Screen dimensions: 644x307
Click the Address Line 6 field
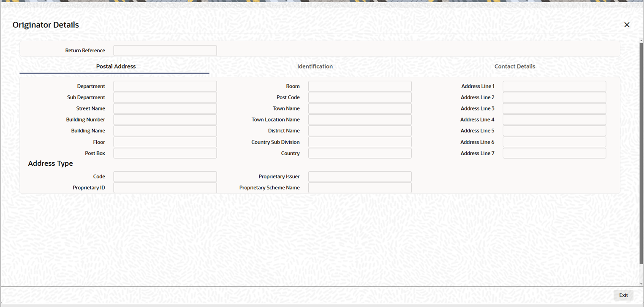pos(554,142)
